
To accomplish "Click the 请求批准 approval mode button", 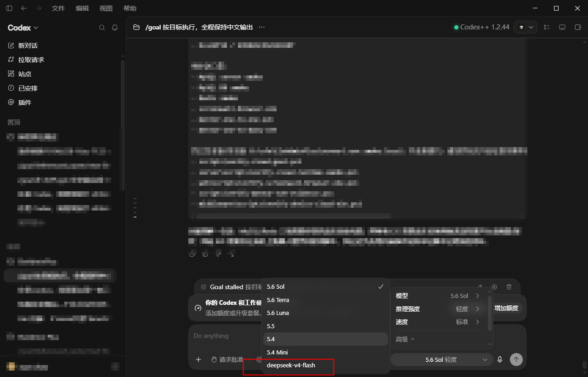I will point(227,360).
